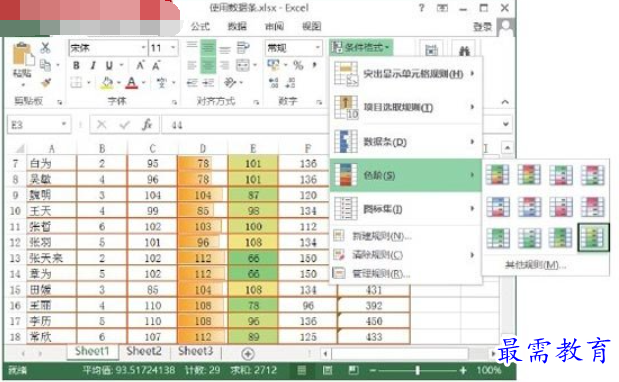
Task: Toggle bold formatting
Action: click(x=76, y=66)
